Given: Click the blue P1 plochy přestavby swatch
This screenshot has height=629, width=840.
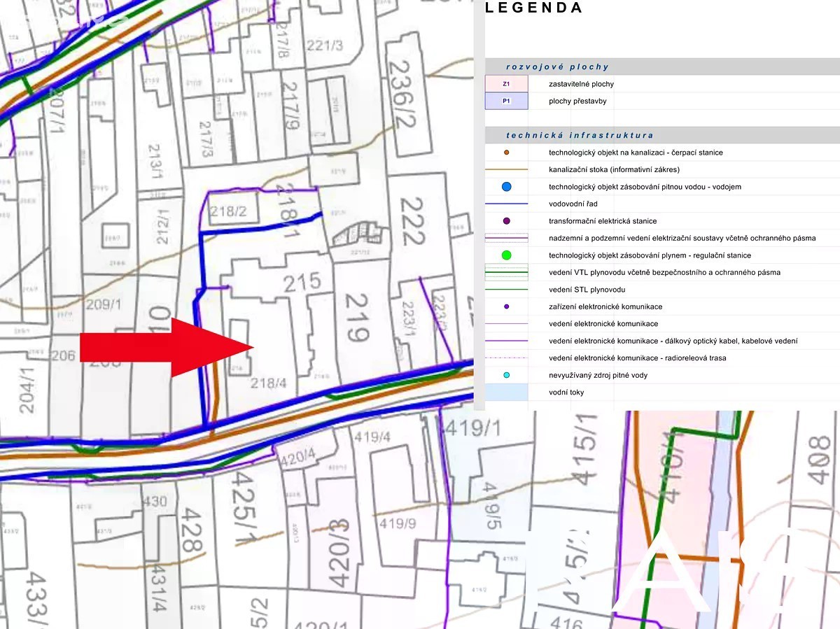Looking at the screenshot, I should point(506,101).
